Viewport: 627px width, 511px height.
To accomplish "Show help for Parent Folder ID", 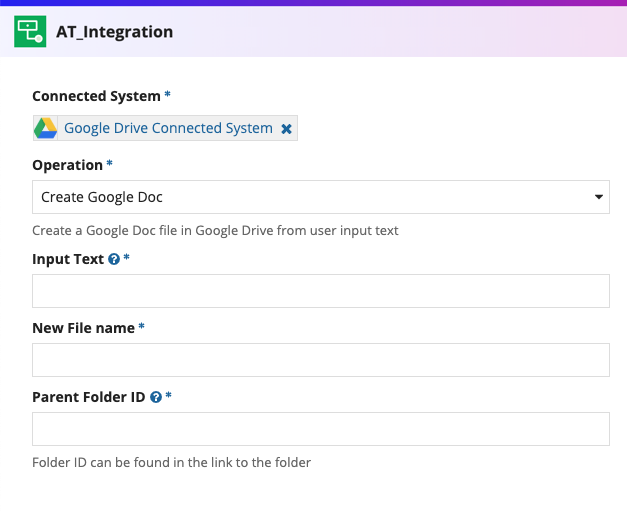I will tap(156, 397).
